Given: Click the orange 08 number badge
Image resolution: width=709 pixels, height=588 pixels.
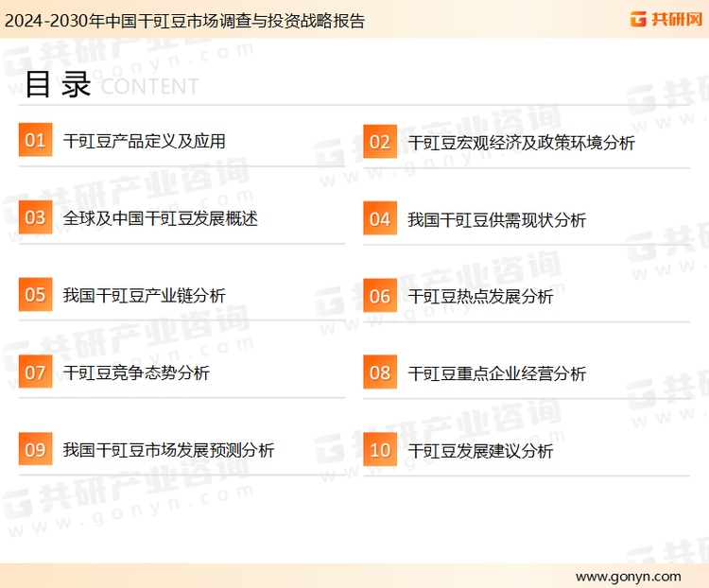Looking at the screenshot, I should tap(380, 372).
